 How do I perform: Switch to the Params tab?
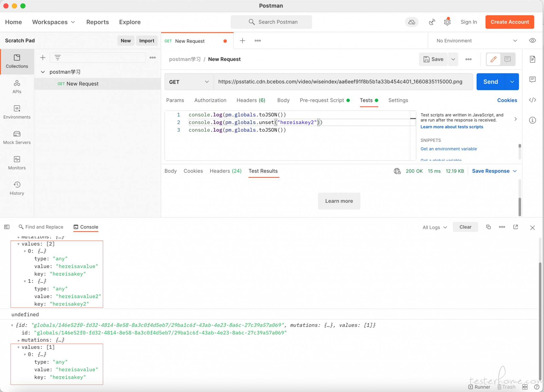click(175, 100)
